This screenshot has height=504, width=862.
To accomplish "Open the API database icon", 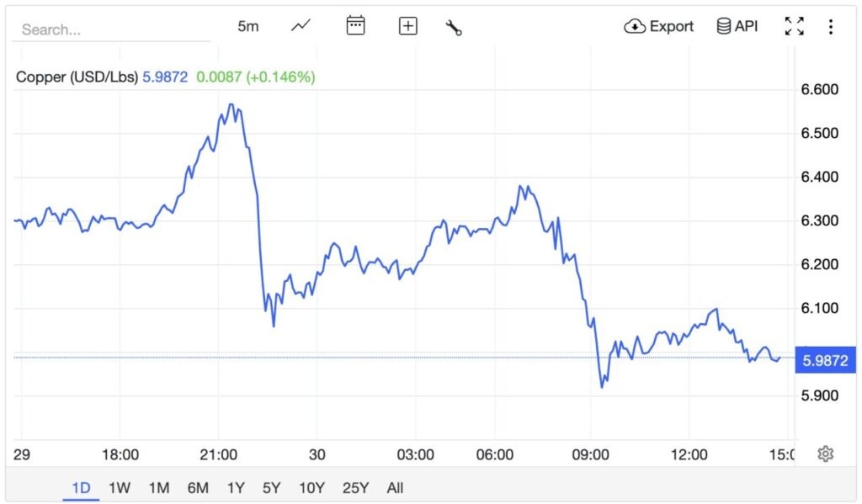I will (737, 26).
